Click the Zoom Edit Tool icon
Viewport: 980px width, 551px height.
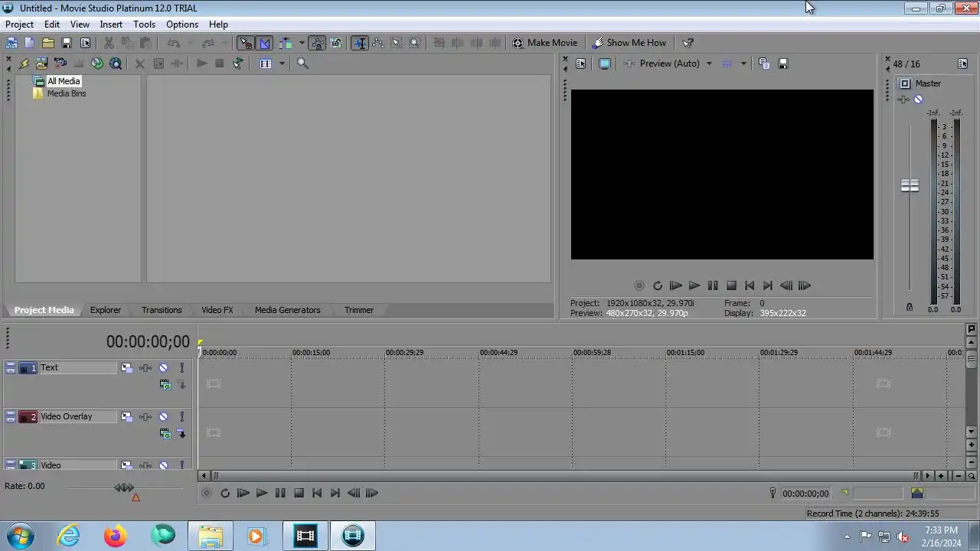click(x=415, y=43)
